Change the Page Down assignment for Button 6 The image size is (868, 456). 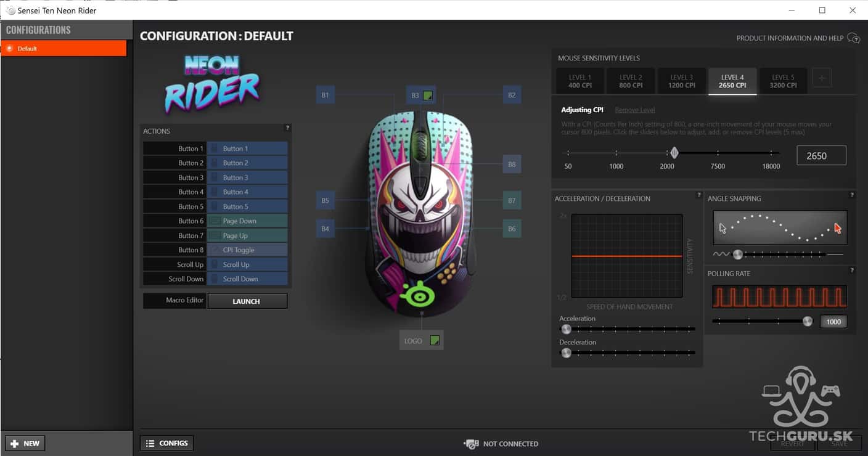point(247,221)
